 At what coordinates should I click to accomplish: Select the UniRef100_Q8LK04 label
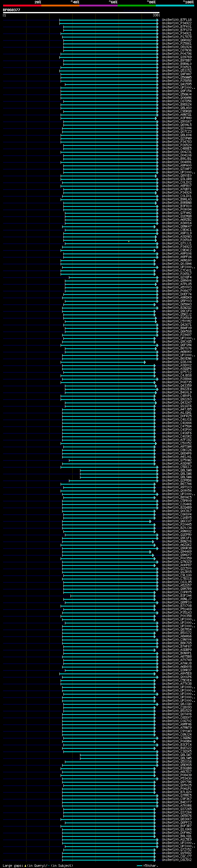click(x=176, y=135)
